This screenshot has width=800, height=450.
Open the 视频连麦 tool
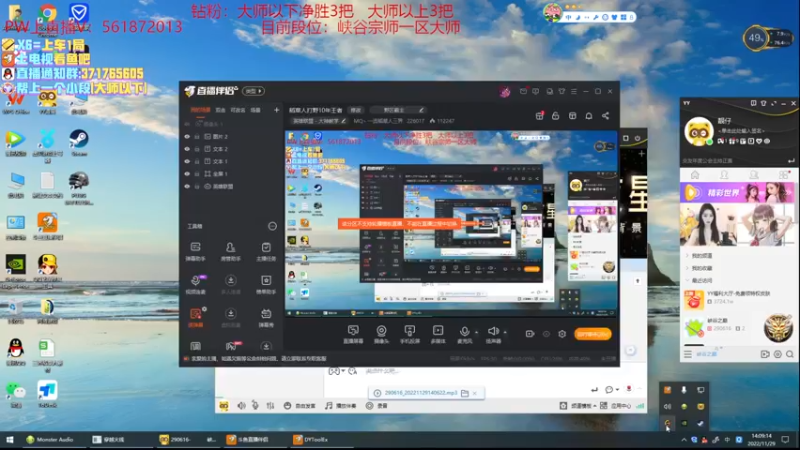(195, 284)
